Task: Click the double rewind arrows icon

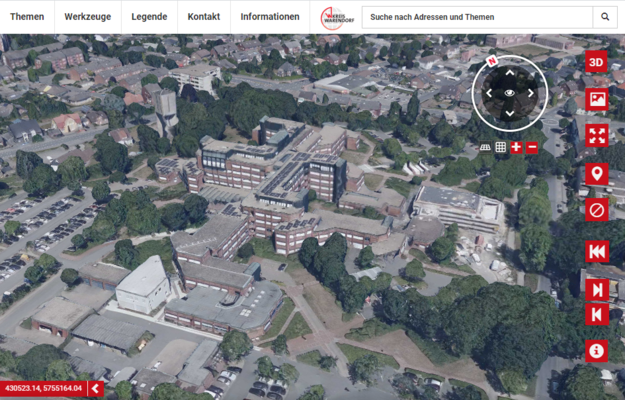Action: (597, 251)
